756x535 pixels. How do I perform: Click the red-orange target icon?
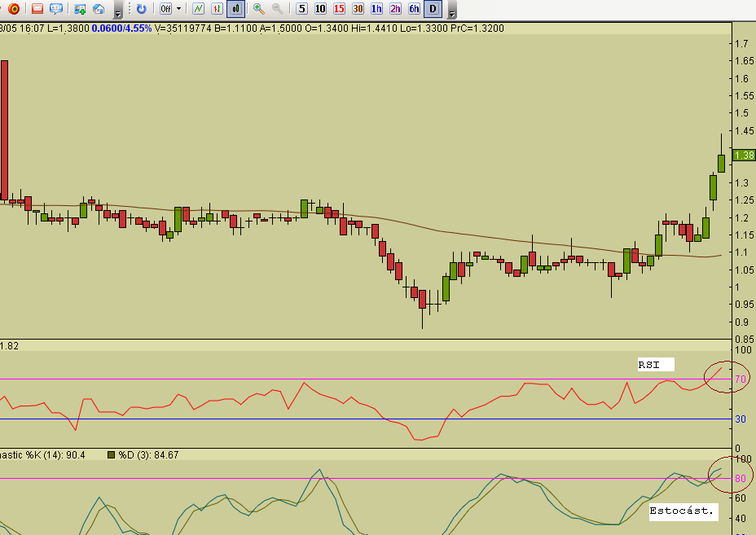(x=14, y=9)
